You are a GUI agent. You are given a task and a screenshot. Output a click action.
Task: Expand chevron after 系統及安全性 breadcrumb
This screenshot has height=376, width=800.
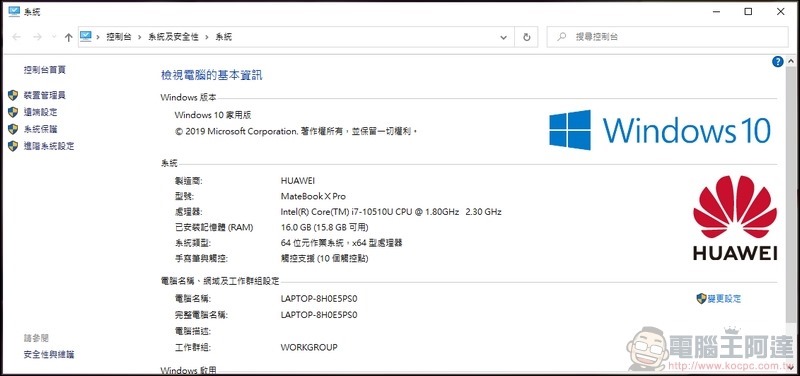click(207, 37)
